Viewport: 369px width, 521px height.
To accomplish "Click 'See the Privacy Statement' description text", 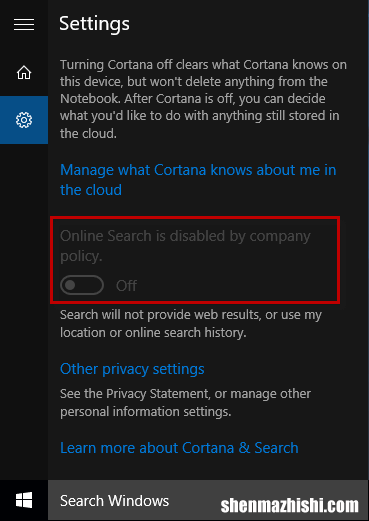I will (x=185, y=403).
